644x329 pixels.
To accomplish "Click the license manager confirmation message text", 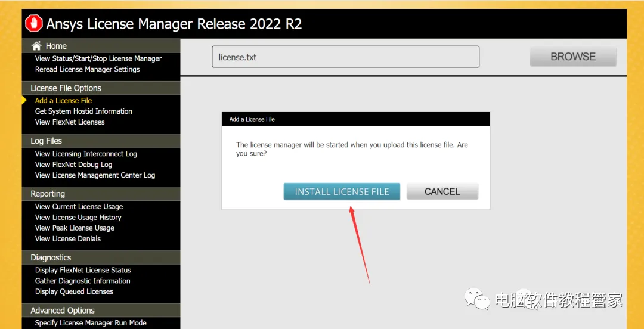I will point(352,150).
